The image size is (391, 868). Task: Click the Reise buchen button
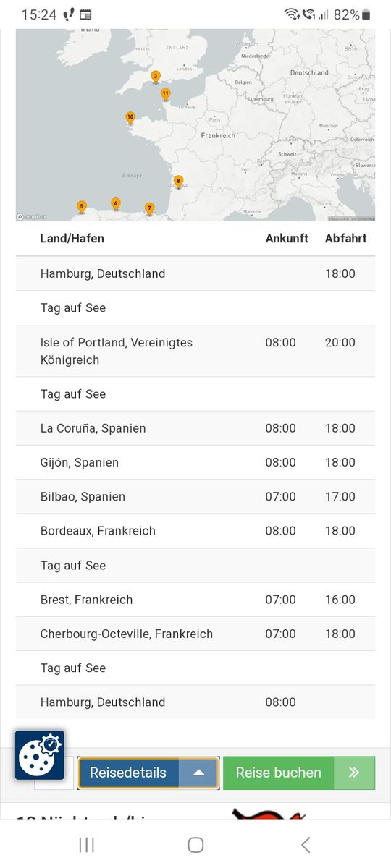pyautogui.click(x=279, y=773)
